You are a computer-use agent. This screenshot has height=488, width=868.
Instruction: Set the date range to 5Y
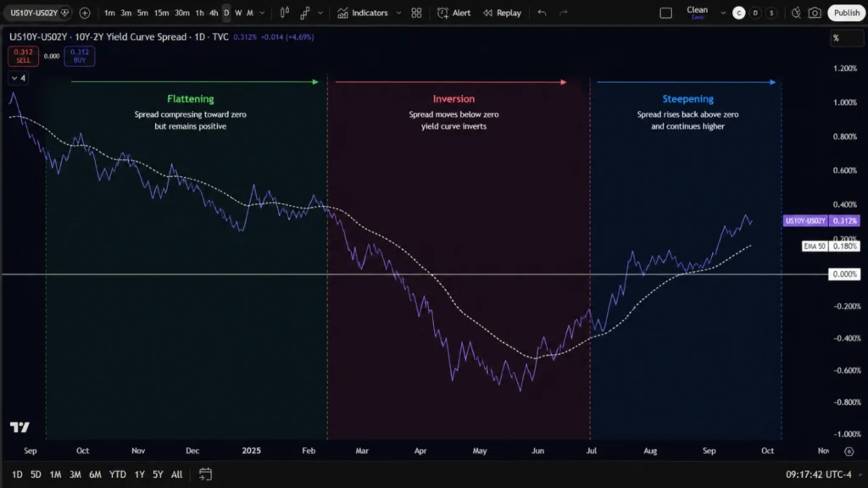pos(158,474)
